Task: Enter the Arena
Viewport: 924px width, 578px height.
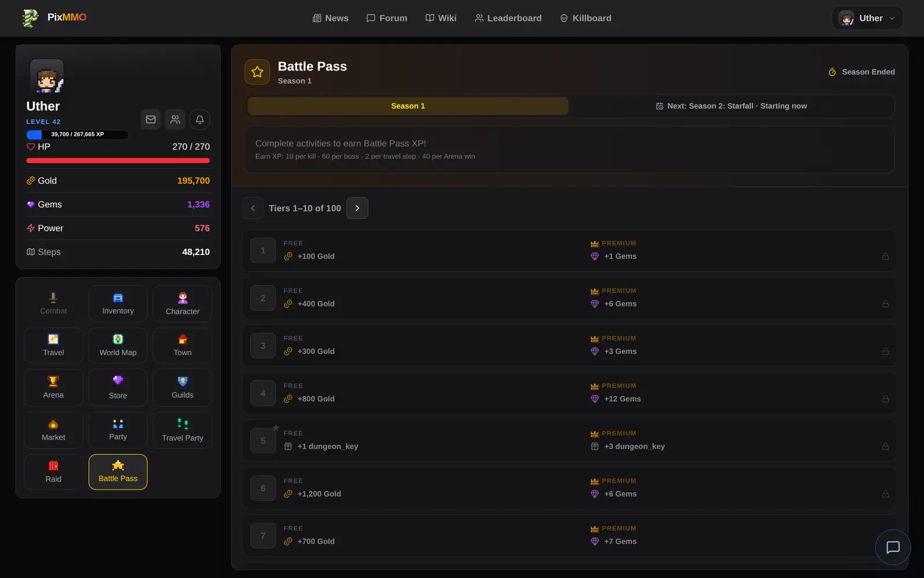Action: click(53, 387)
